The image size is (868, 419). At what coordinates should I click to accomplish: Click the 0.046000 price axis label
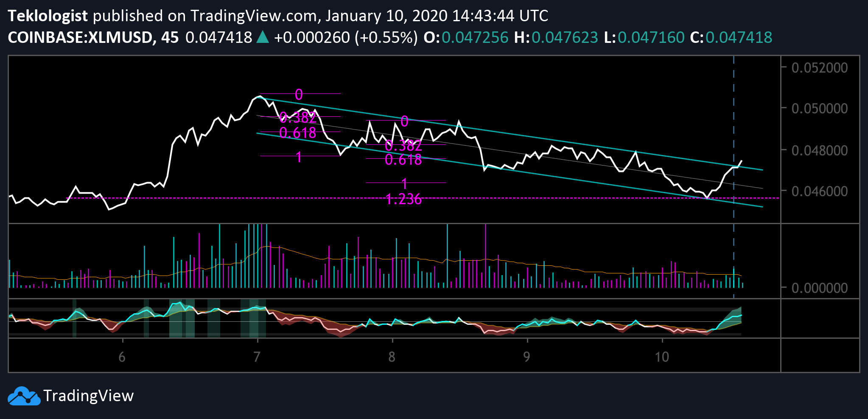point(820,191)
